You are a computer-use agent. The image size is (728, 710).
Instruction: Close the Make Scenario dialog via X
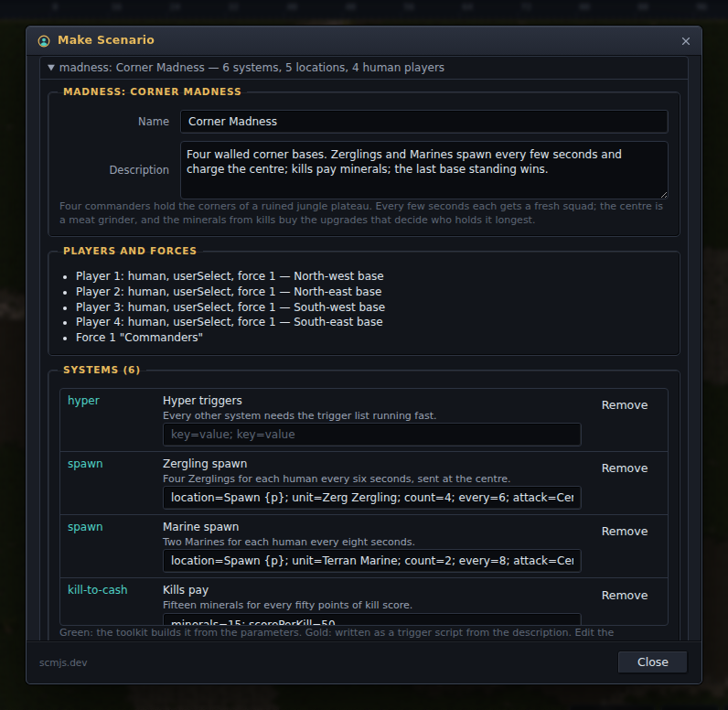685,41
